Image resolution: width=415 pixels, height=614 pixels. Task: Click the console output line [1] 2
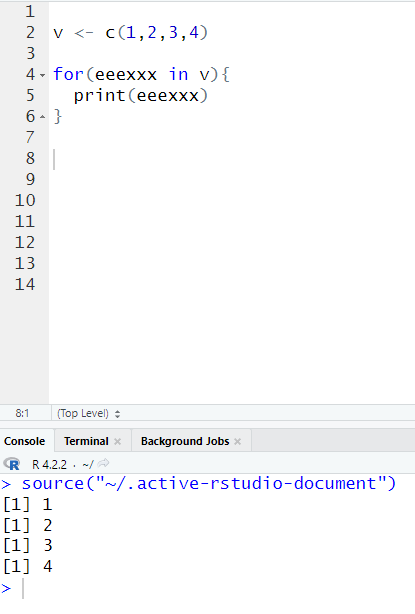pos(27,526)
